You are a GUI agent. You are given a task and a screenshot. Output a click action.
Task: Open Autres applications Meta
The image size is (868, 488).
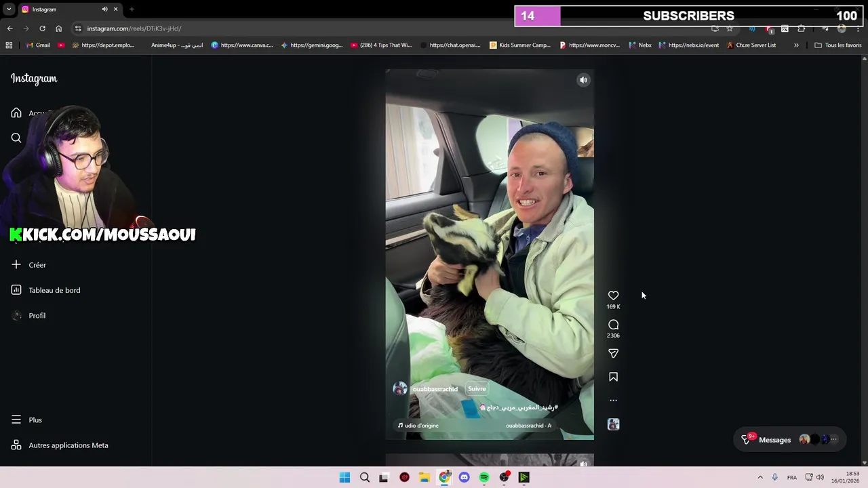pos(60,445)
